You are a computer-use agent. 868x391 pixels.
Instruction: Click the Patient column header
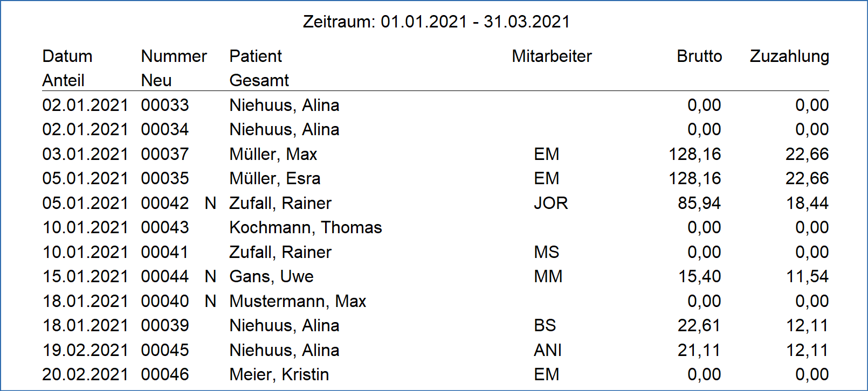pos(256,56)
